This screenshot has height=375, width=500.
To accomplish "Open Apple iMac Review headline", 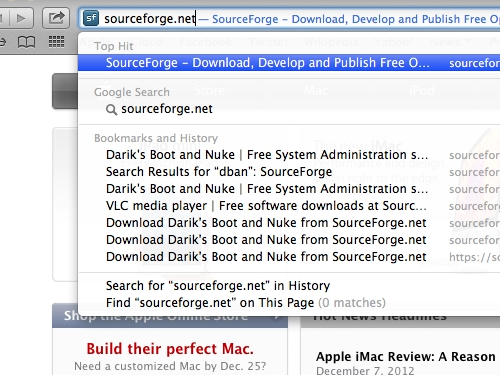I will [406, 357].
